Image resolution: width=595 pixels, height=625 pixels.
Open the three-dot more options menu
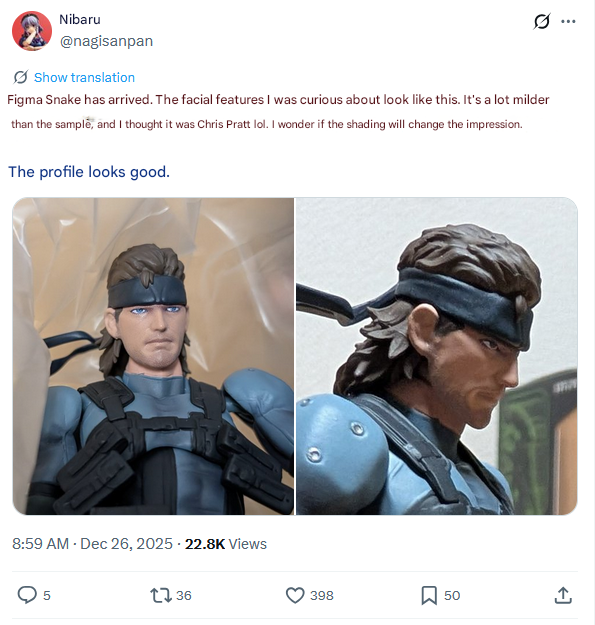click(x=568, y=22)
